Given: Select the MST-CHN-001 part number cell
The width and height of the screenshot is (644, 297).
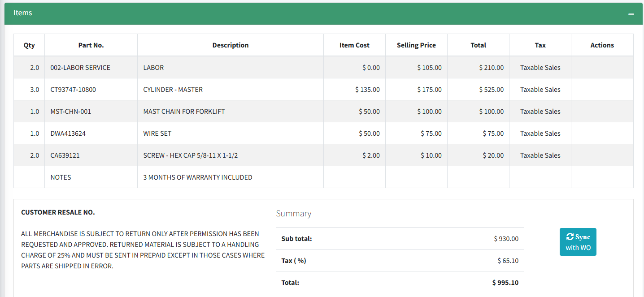Looking at the screenshot, I should (x=71, y=112).
